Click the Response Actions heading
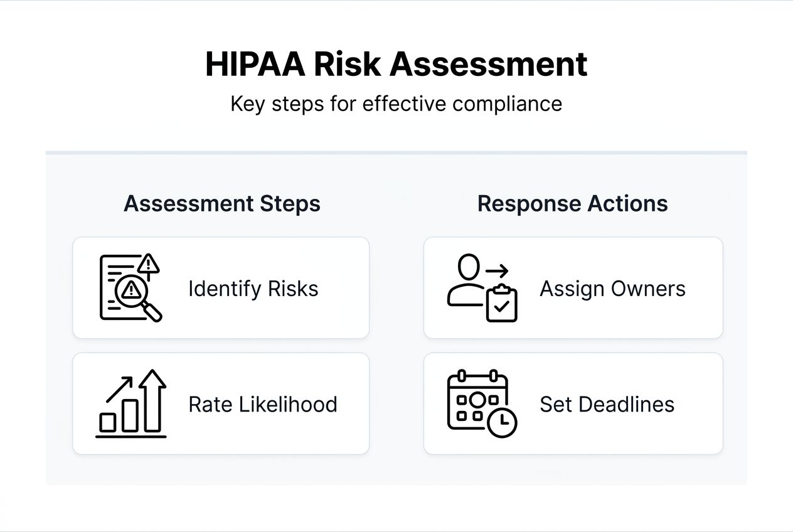Viewport: 793px width, 532px height. coord(572,203)
